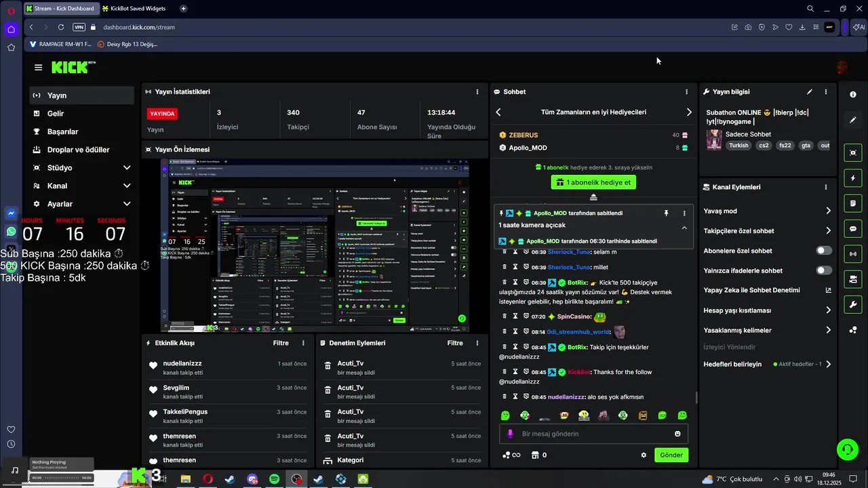Screen dimensions: 868x488
Task: Open Hedefleri belirleyin goals arrow
Action: click(x=828, y=364)
